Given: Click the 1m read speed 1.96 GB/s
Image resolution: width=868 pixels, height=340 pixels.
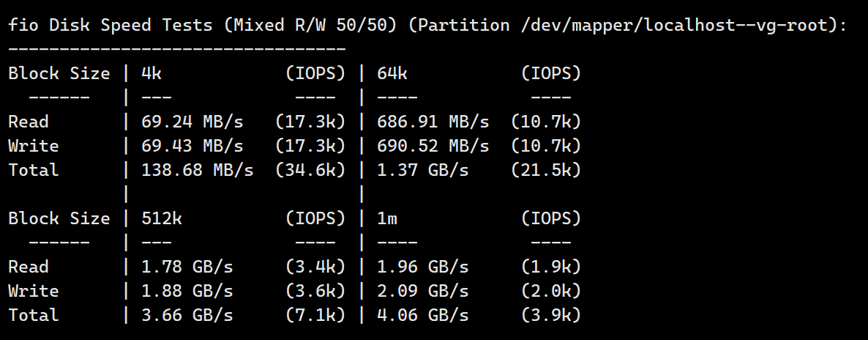Looking at the screenshot, I should point(423,267).
